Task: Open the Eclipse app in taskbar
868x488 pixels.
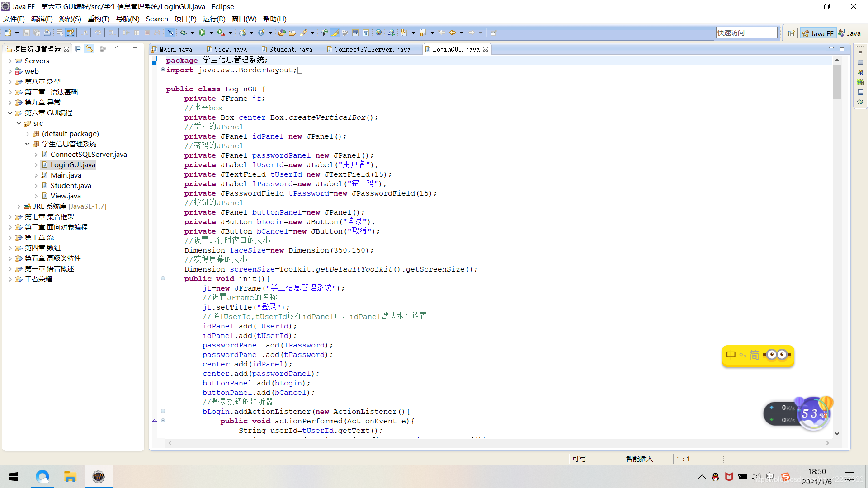Action: point(98,477)
